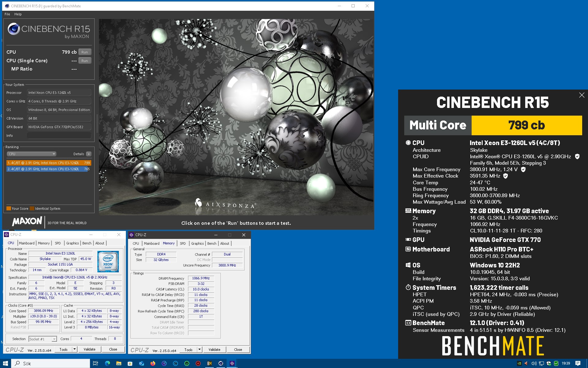Launch Microsoft Edge from the taskbar

107,363
